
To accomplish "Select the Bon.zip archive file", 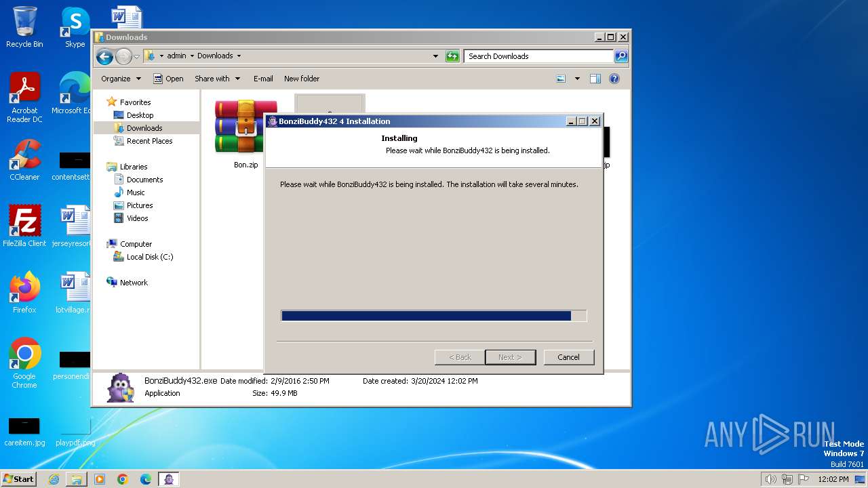I will pyautogui.click(x=245, y=134).
